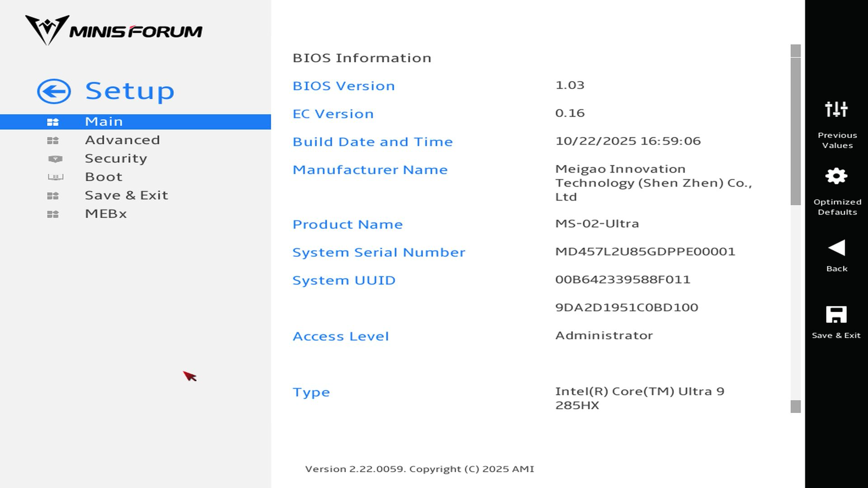Open the Save & Exit sidebar menu

(x=126, y=195)
